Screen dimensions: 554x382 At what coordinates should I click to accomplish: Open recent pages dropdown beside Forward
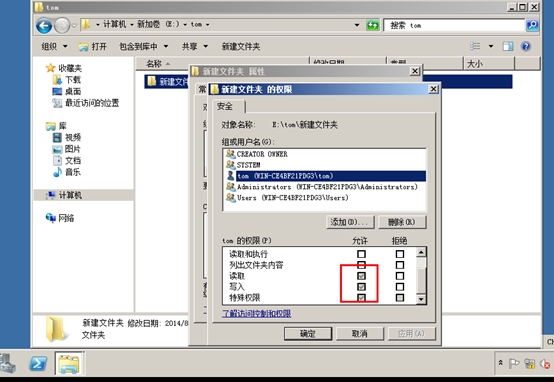coord(74,25)
